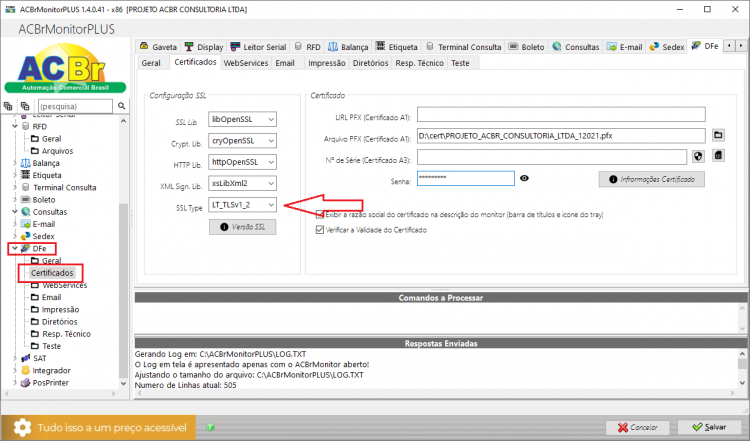The width and height of the screenshot is (750, 441).
Task: Open Impressão folder in DFe tree
Action: coord(55,309)
